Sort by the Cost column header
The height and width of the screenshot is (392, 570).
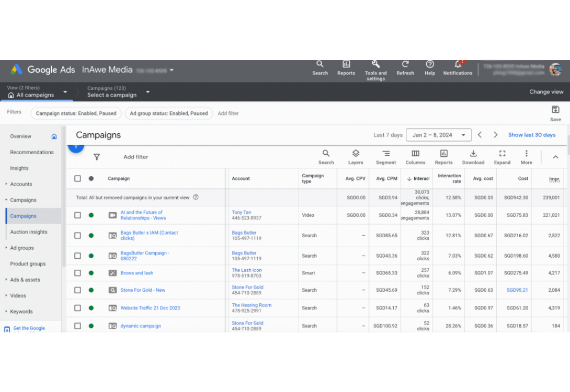523,178
